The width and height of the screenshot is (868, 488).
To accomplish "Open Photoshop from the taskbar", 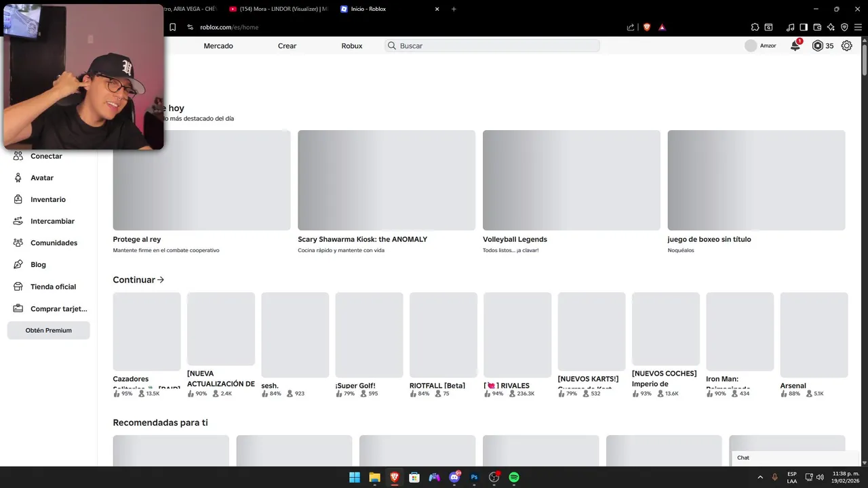I will (474, 477).
